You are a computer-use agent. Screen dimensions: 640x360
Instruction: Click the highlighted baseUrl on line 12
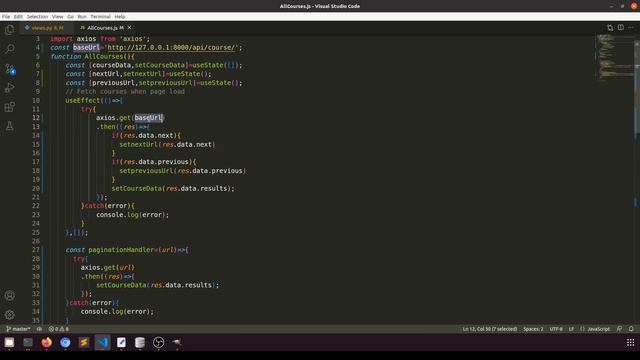point(148,118)
